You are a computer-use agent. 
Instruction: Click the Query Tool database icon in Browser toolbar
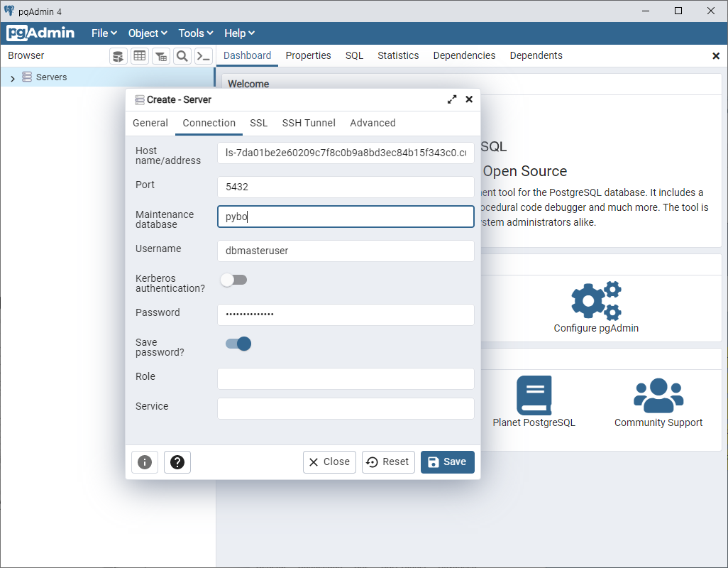click(118, 56)
